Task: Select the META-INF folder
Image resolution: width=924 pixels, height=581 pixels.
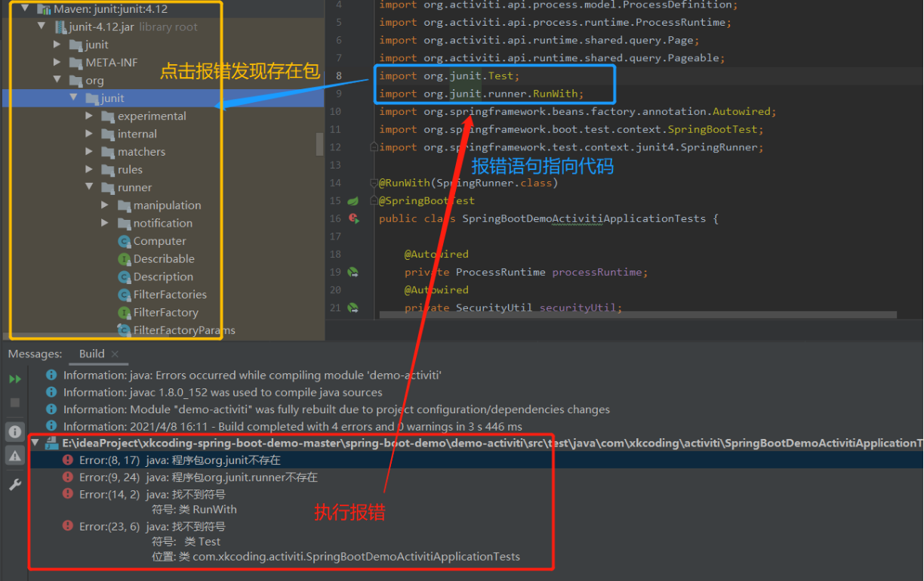Action: pos(111,63)
